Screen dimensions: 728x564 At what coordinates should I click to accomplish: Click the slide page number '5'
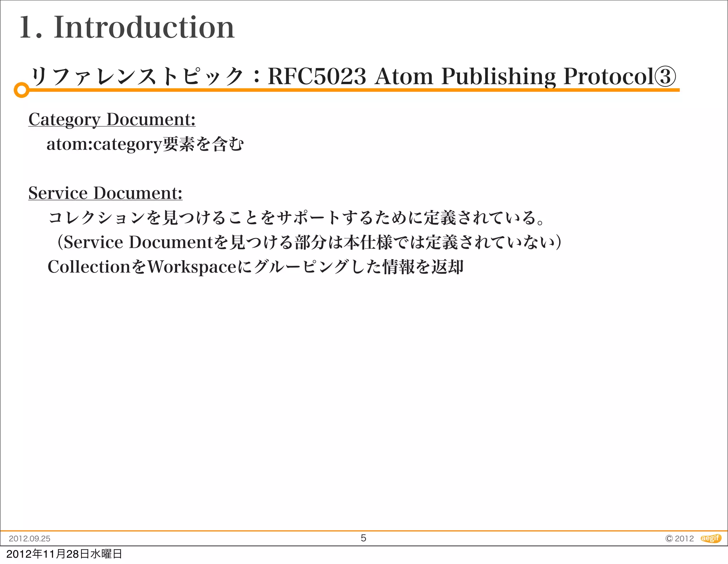363,538
